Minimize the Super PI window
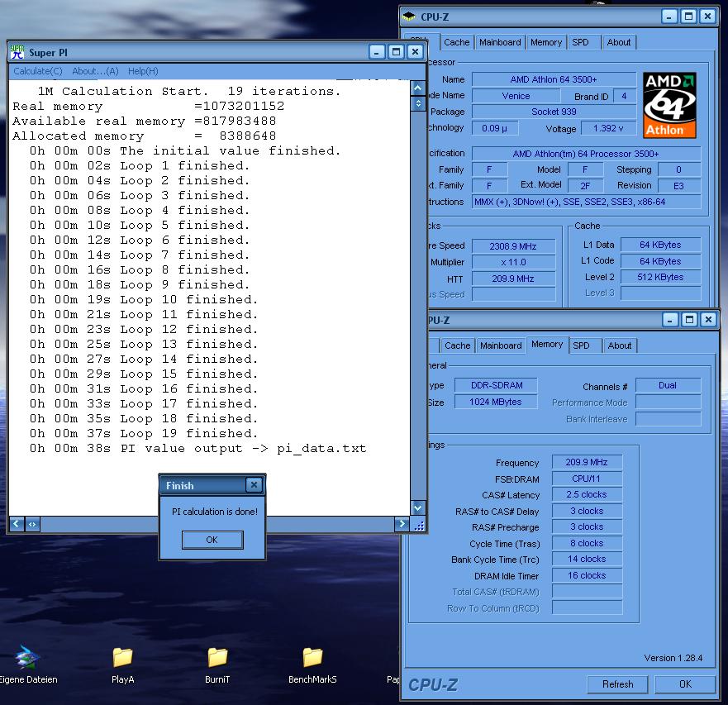 tap(377, 51)
